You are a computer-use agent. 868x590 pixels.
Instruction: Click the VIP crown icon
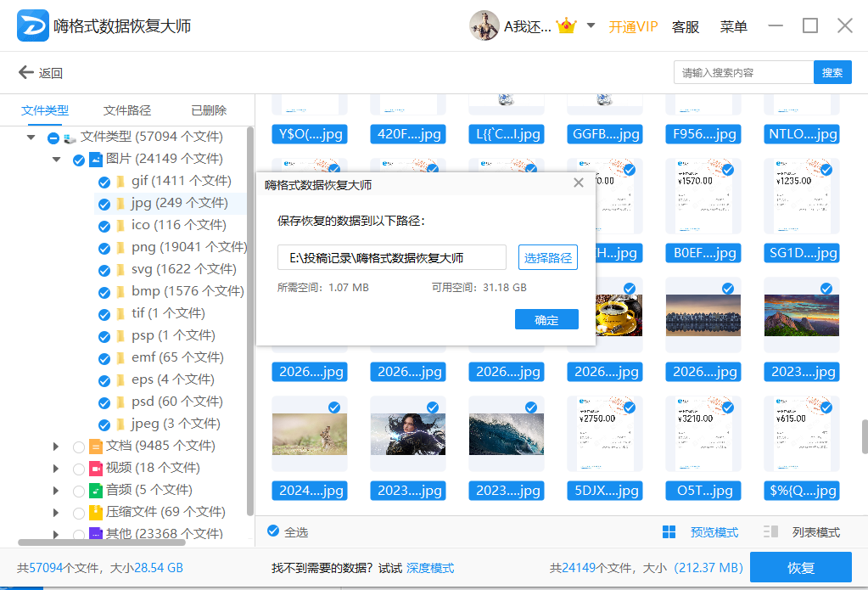point(567,25)
